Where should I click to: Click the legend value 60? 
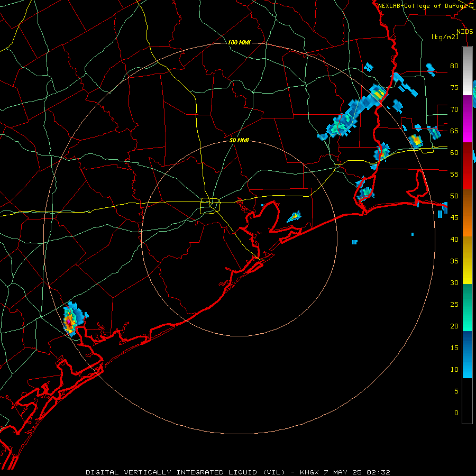[454, 153]
